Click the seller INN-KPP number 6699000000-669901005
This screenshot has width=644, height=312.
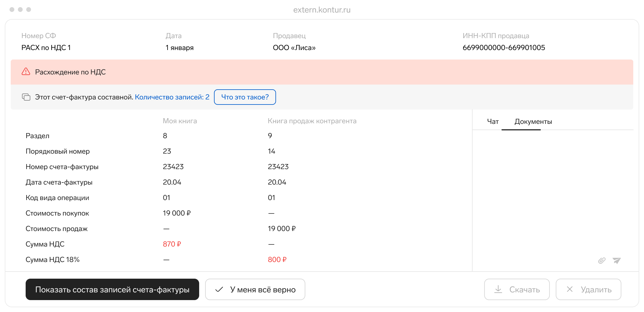tap(504, 48)
